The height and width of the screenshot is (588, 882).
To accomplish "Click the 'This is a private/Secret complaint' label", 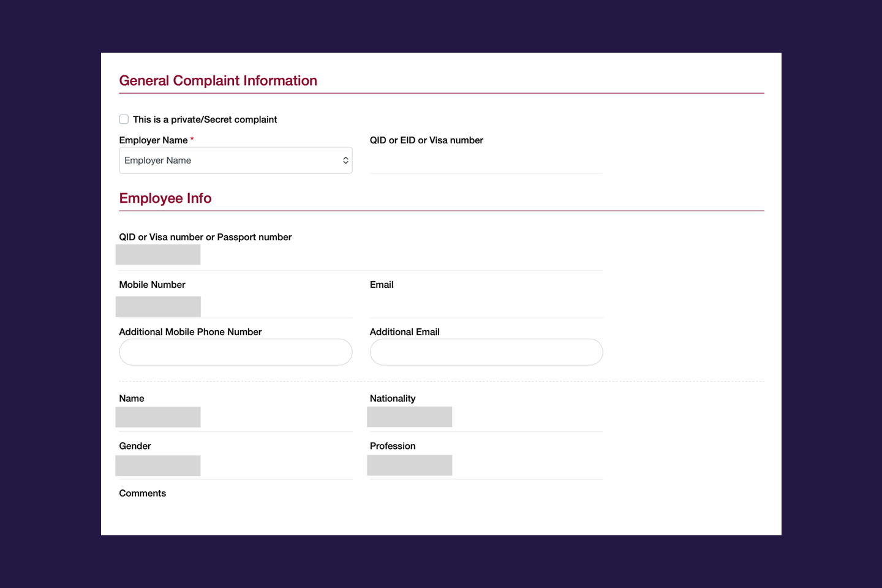I will coord(205,119).
